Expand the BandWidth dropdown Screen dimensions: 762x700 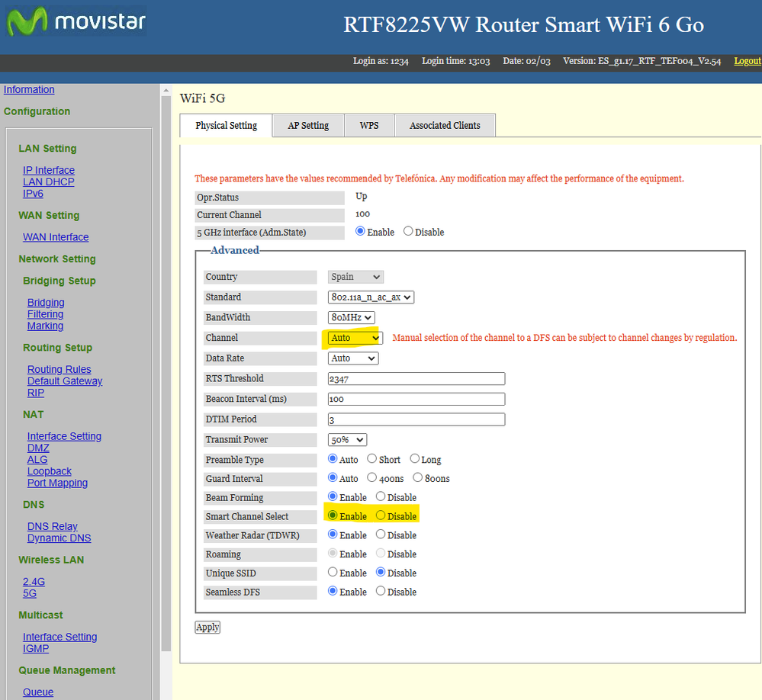351,317
